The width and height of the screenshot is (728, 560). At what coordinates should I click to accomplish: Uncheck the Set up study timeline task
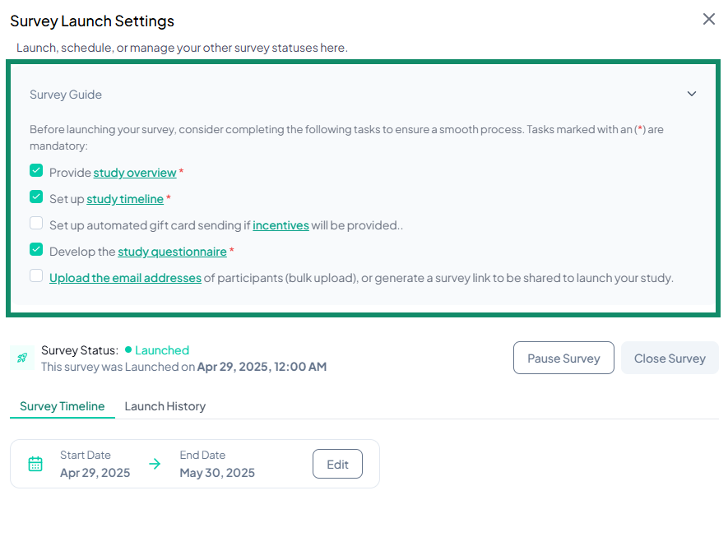tap(35, 197)
